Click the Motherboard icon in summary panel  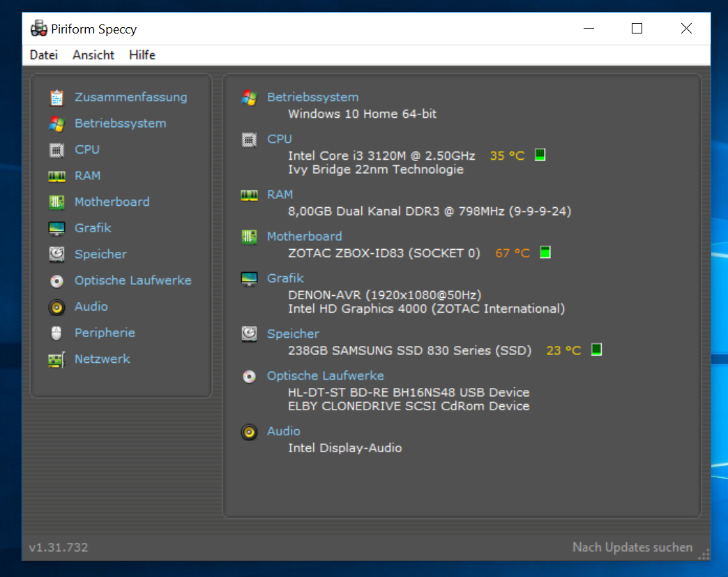pyautogui.click(x=250, y=237)
